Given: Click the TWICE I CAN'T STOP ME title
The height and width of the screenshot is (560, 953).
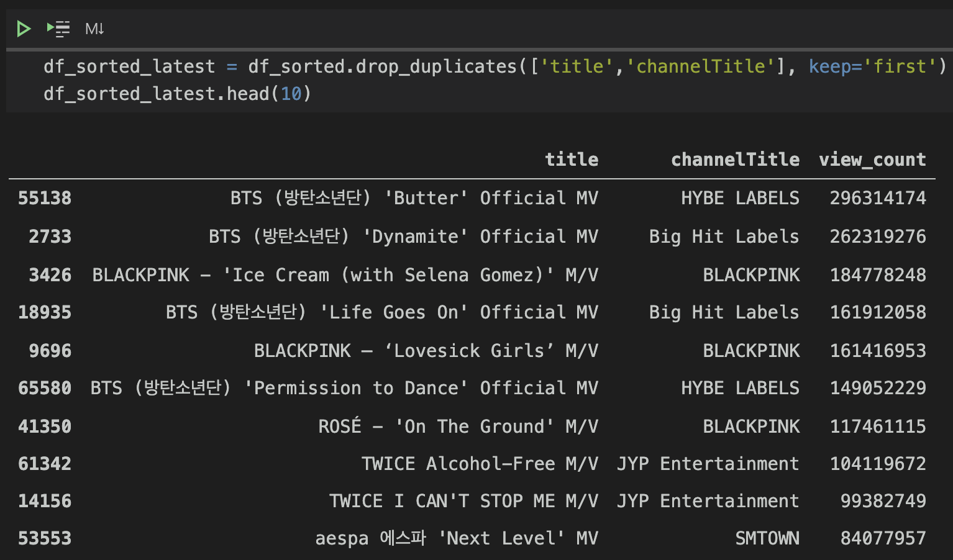Looking at the screenshot, I should 464,501.
